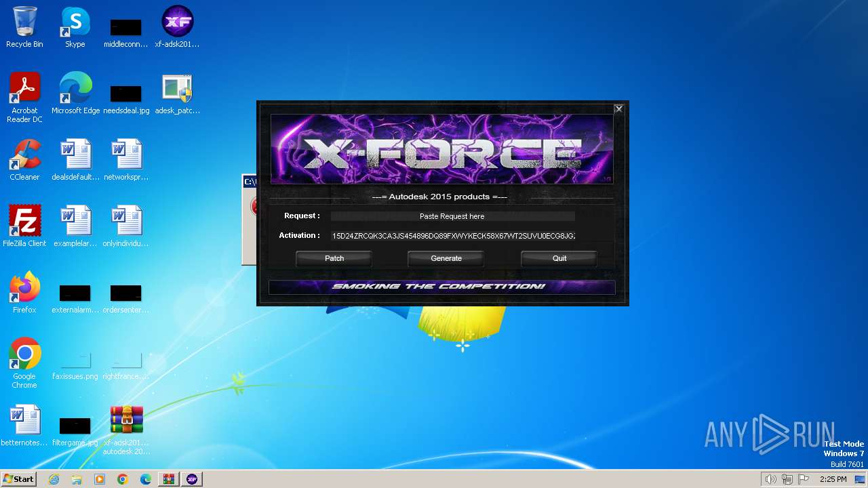Open filtergame.jpg image file
The image size is (868, 488).
(75, 431)
